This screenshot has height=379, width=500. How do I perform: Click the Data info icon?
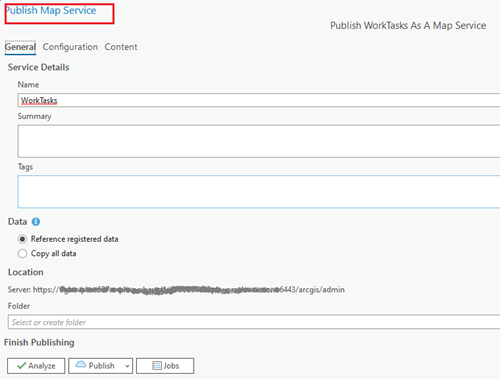coord(36,222)
